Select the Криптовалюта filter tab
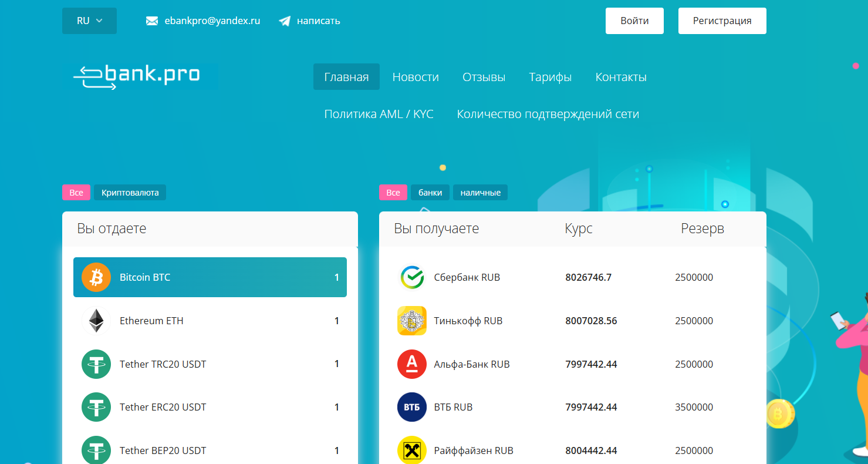 [130, 192]
